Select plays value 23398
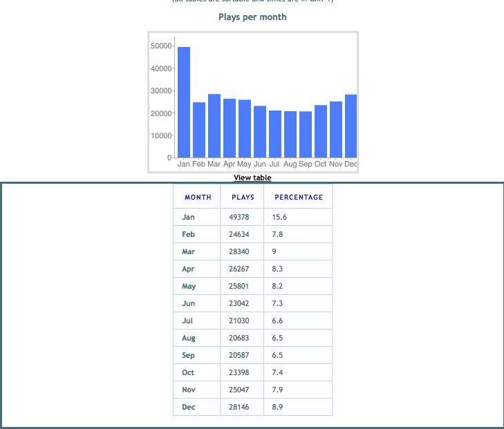The image size is (504, 429). (239, 373)
